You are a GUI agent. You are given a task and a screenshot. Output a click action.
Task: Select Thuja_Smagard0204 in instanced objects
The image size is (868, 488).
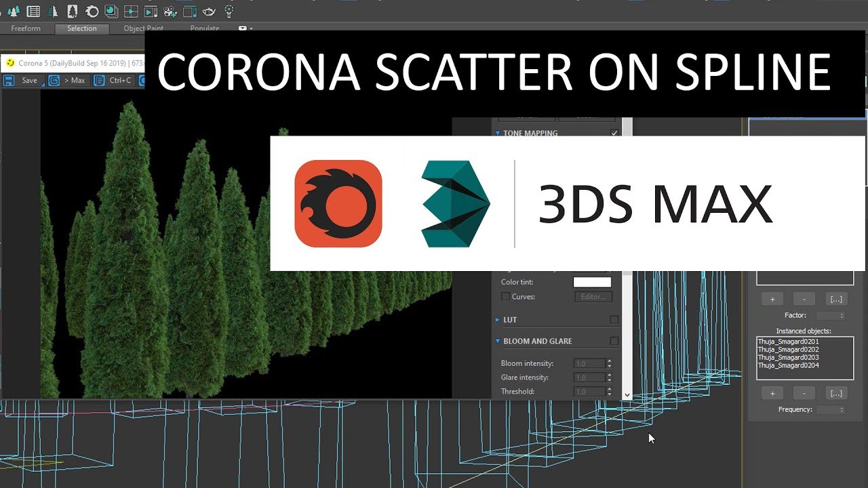[788, 366]
